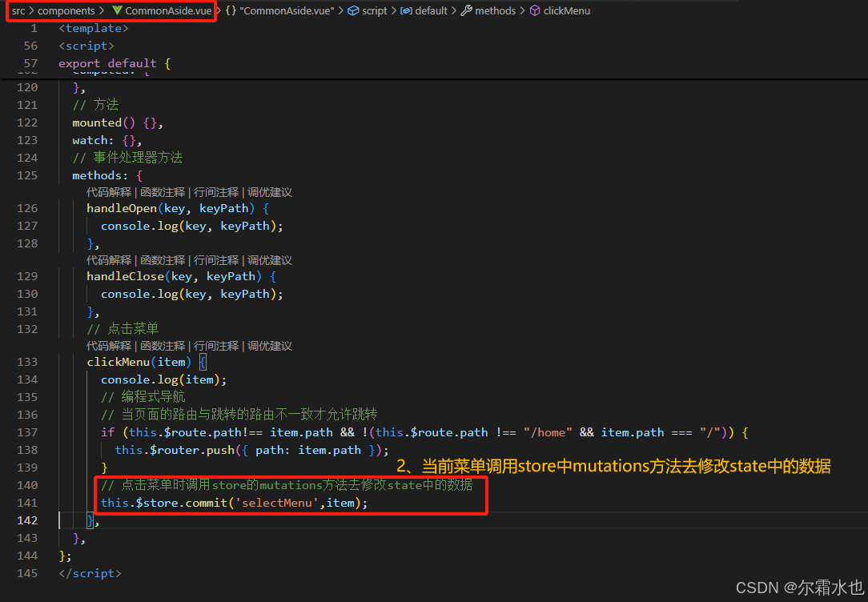Click the if keyword on line 137
Viewport: 868px width, 602px height.
107,432
